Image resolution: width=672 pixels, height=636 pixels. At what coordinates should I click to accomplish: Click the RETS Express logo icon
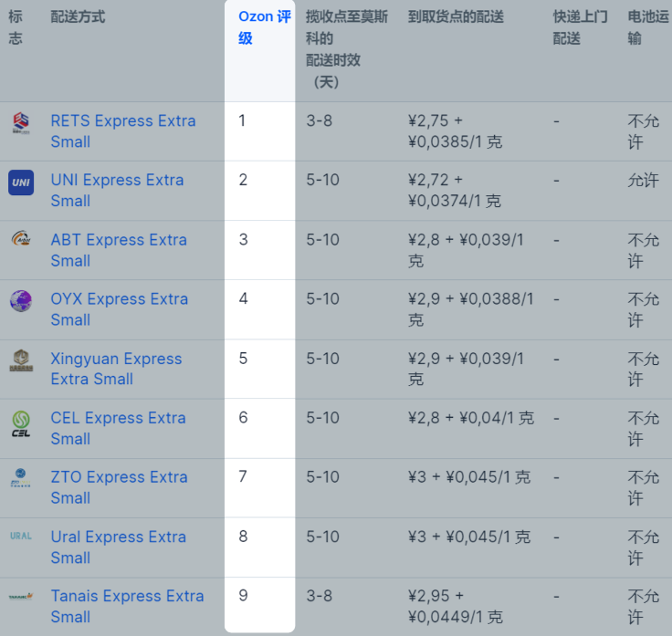coord(21,122)
